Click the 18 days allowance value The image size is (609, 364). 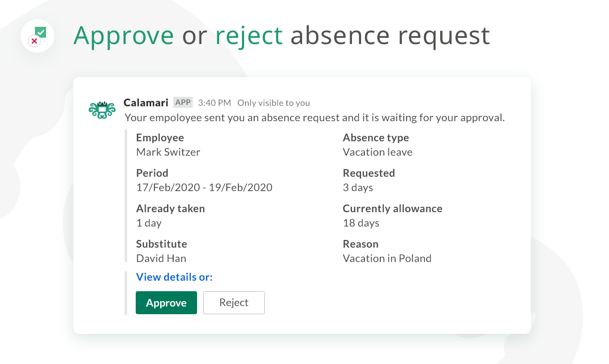[361, 223]
